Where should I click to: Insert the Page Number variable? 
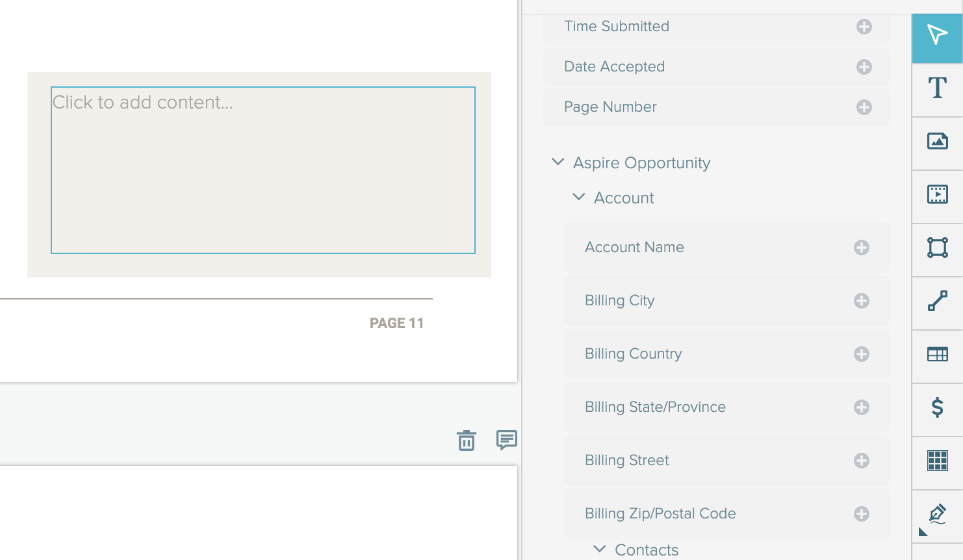point(864,107)
